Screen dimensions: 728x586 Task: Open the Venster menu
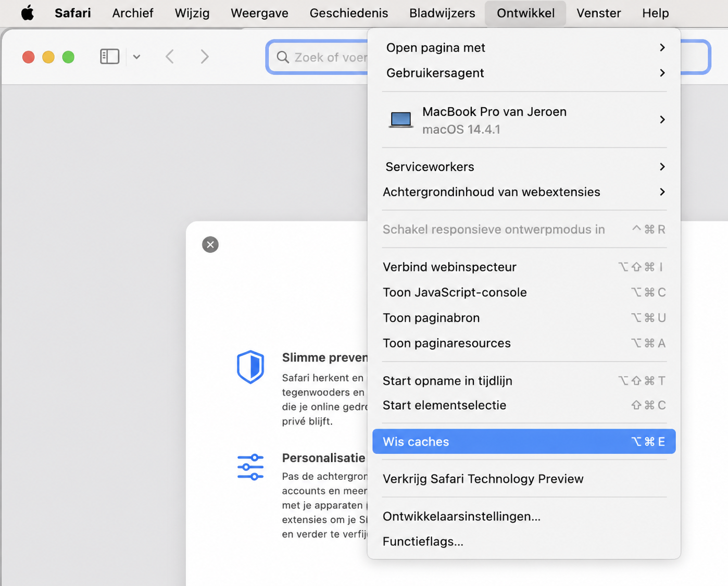599,13
